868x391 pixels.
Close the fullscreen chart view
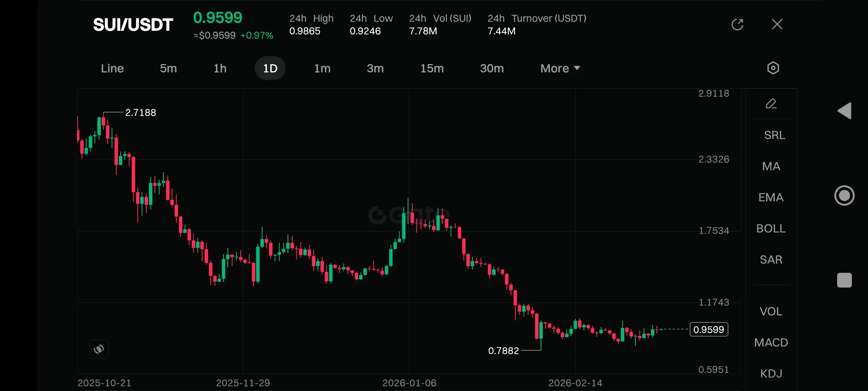tap(777, 25)
